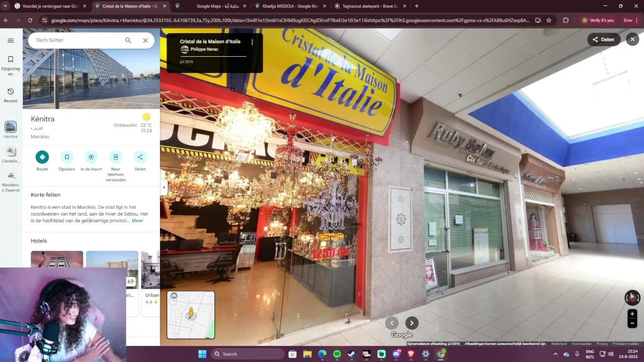644x362 pixels.
Task: Click the magnifier search icon in Maps
Action: (x=128, y=40)
